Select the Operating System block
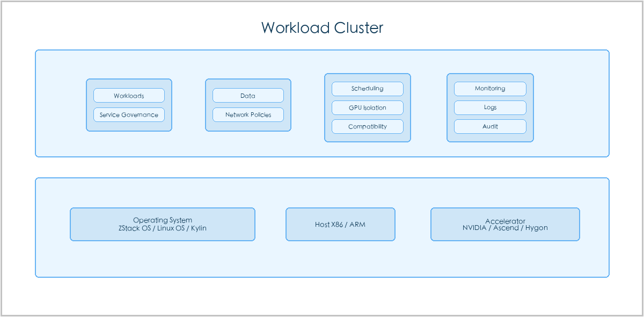The width and height of the screenshot is (644, 317). tap(163, 224)
